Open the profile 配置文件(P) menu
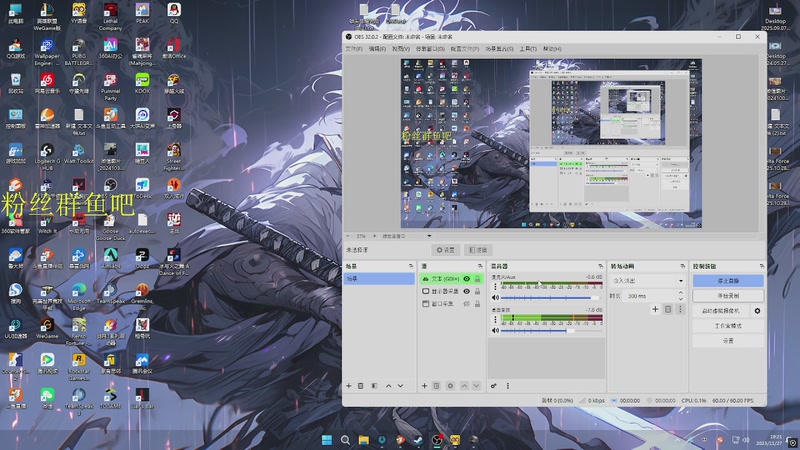The image size is (800, 450). (x=465, y=49)
